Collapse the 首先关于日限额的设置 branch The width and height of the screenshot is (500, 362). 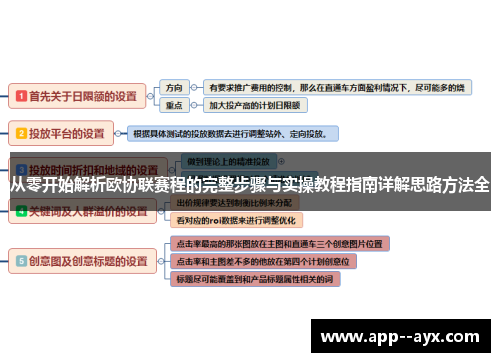150,96
